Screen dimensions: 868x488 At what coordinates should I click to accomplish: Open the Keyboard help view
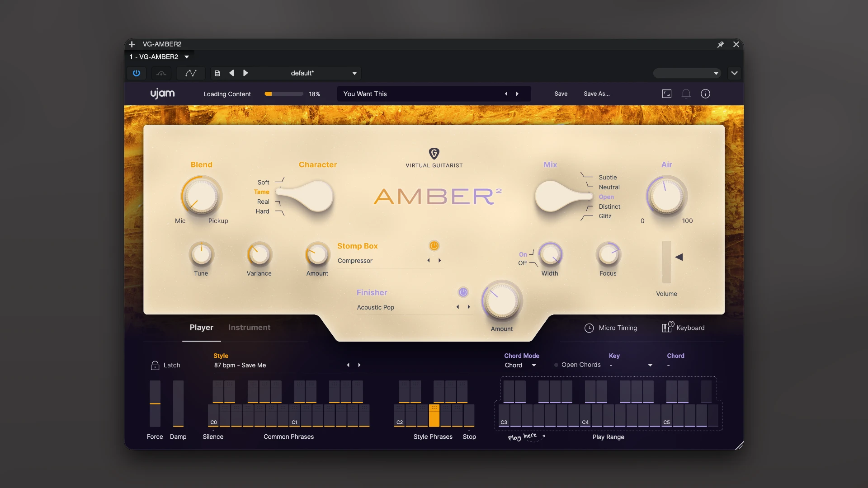[x=683, y=328]
